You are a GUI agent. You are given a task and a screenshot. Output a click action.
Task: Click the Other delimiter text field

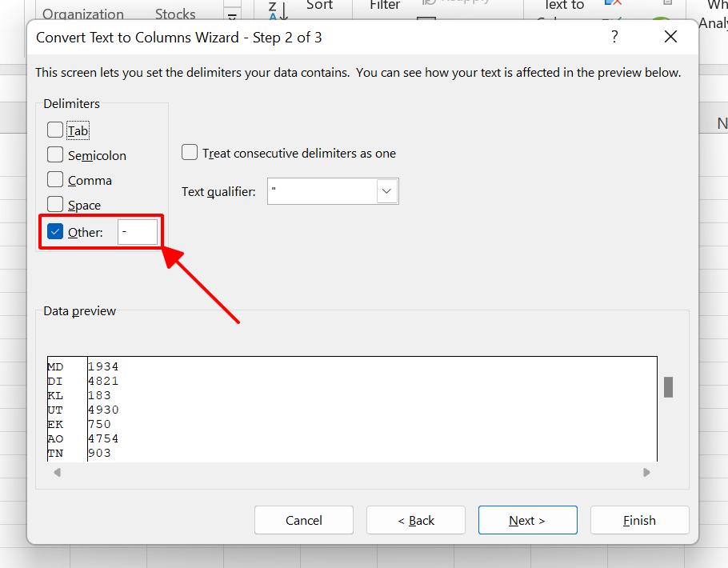pos(138,232)
